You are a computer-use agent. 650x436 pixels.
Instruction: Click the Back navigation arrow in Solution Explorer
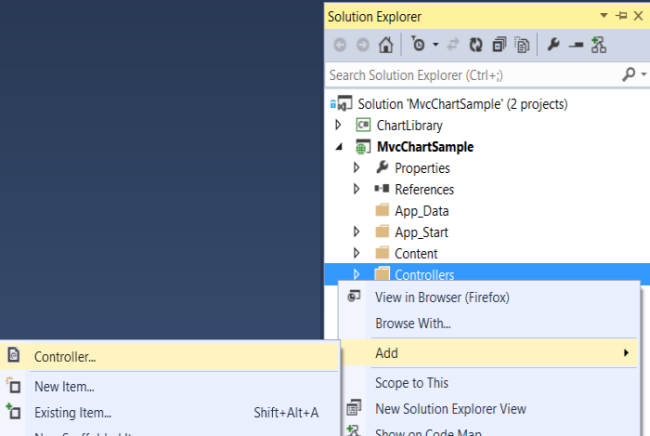(x=340, y=45)
